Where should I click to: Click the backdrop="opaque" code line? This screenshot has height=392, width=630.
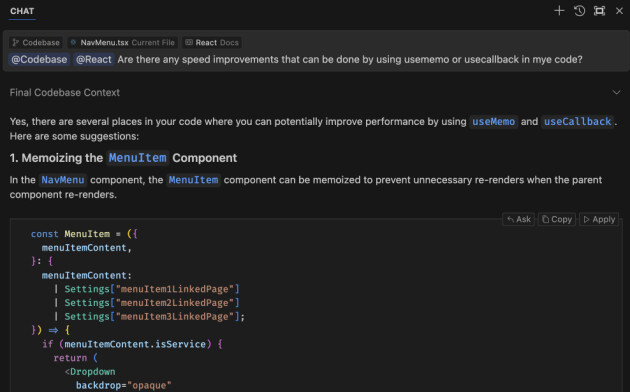(x=124, y=386)
